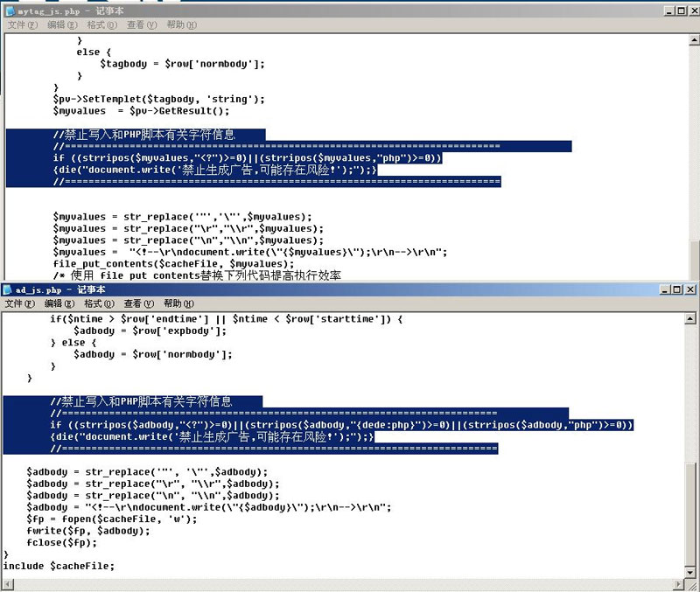Screen dimensions: 700x592
Task: Click Notepad icon in ad_js.php title bar
Action: (8, 289)
